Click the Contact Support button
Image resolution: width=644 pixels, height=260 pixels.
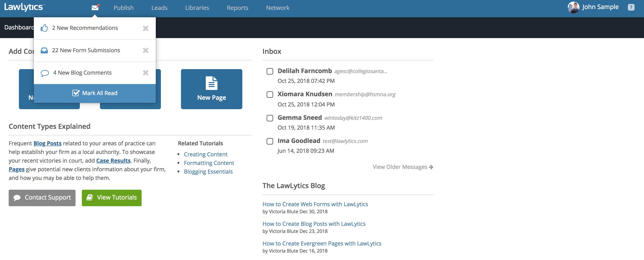tap(42, 198)
